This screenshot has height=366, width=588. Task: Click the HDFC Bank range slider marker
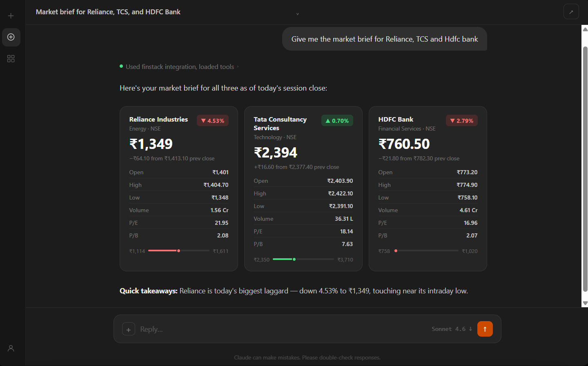(x=395, y=251)
